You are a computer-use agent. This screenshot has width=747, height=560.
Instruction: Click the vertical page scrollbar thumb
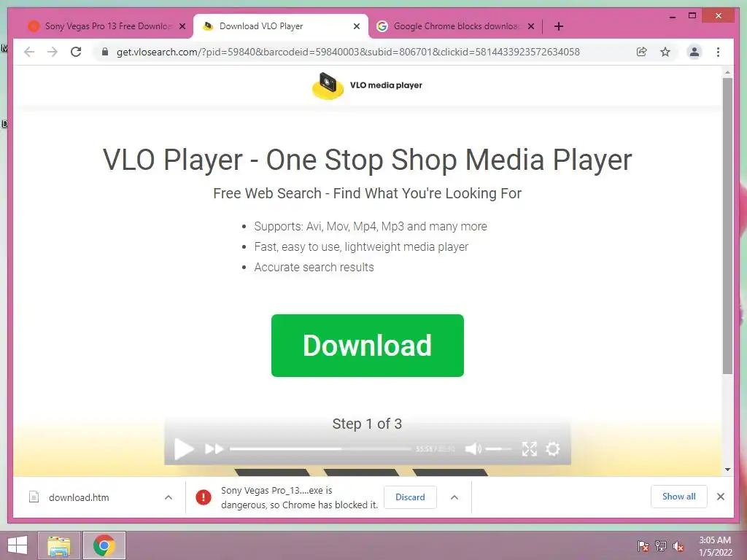[x=727, y=226]
